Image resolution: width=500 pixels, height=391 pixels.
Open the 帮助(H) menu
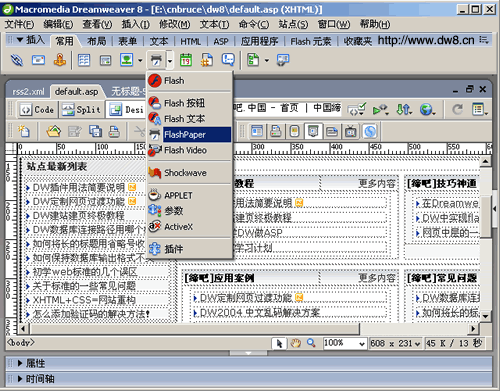pyautogui.click(x=375, y=24)
